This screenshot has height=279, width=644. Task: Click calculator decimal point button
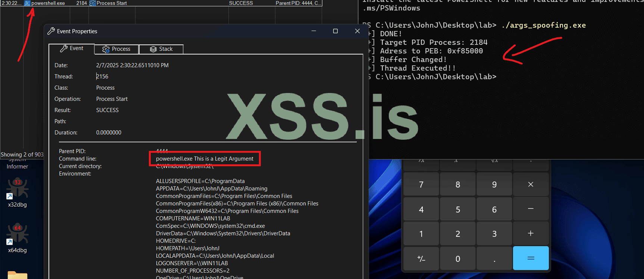[x=494, y=258]
